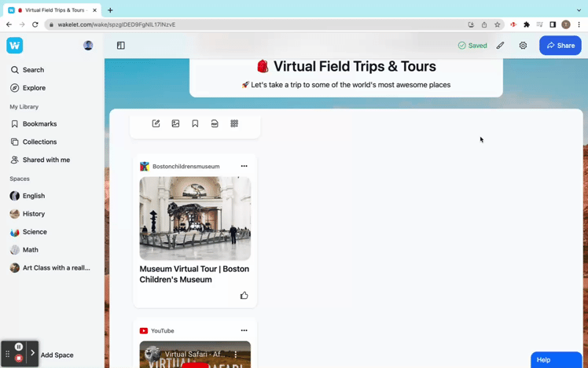The width and height of the screenshot is (588, 368).
Task: Open the video options kebab on Safari video
Action: click(x=236, y=354)
